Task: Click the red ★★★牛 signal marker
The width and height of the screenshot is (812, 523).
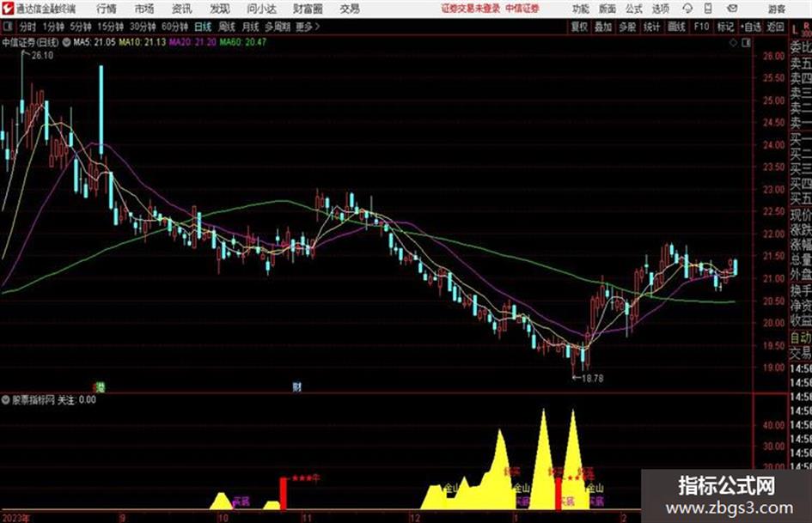Action: (x=306, y=478)
